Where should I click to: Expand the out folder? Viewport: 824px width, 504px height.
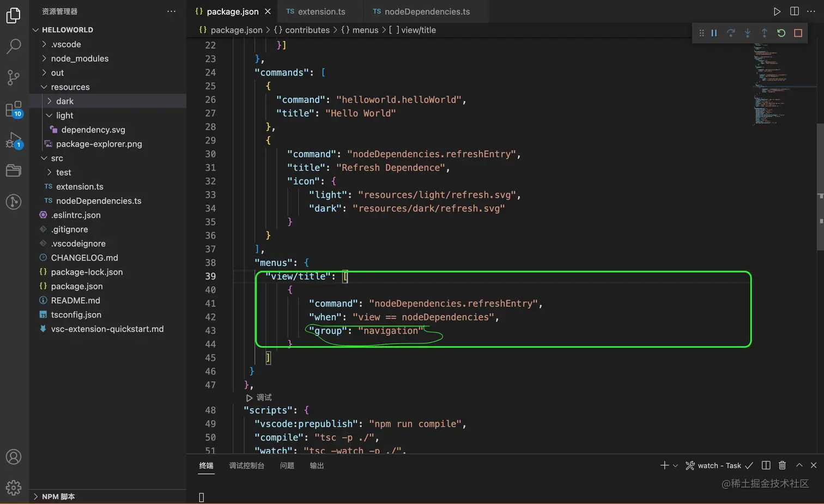click(x=108, y=72)
